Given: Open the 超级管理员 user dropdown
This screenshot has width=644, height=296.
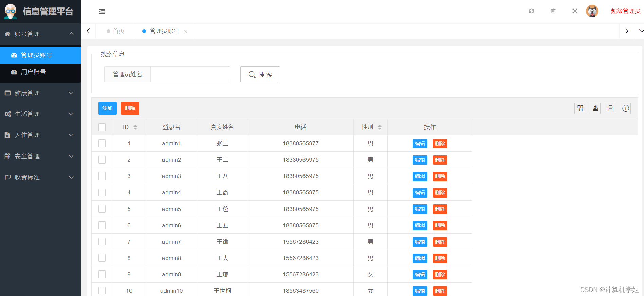Looking at the screenshot, I should click(x=627, y=11).
